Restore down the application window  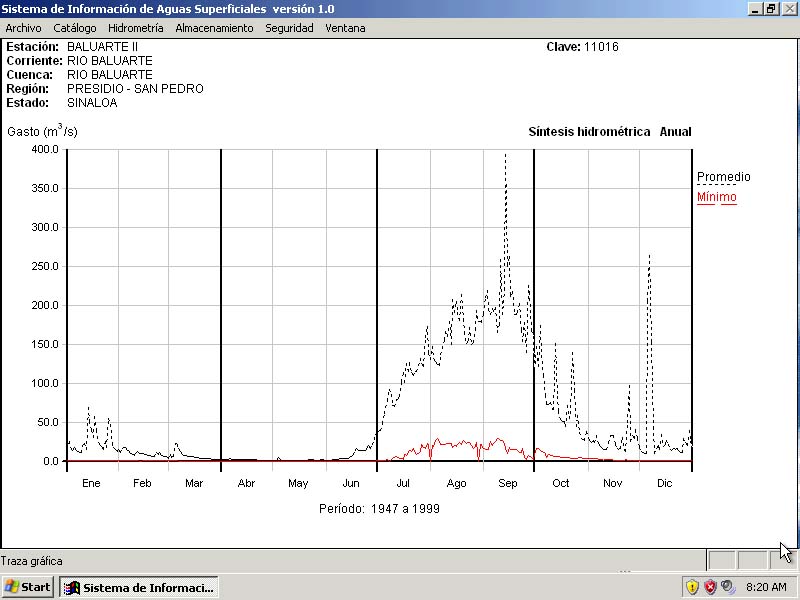click(771, 8)
